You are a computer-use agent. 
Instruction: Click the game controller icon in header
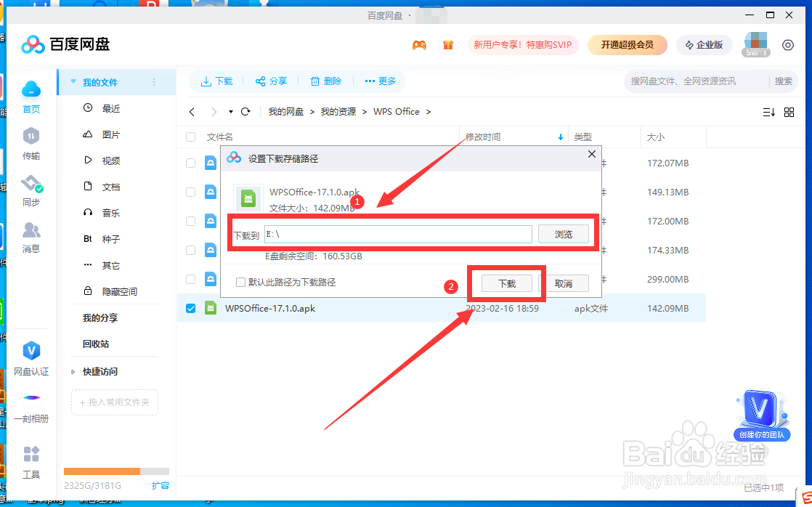(419, 45)
